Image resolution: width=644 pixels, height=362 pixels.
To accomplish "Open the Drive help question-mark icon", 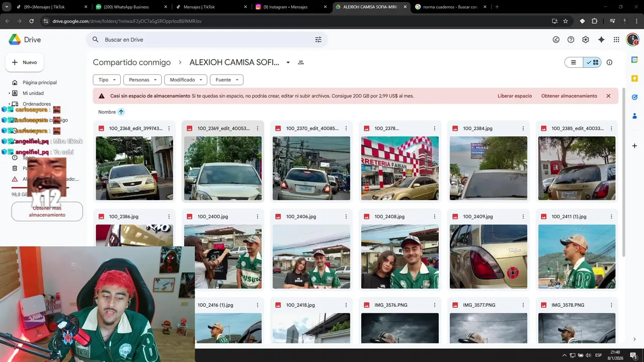I will pos(571,40).
